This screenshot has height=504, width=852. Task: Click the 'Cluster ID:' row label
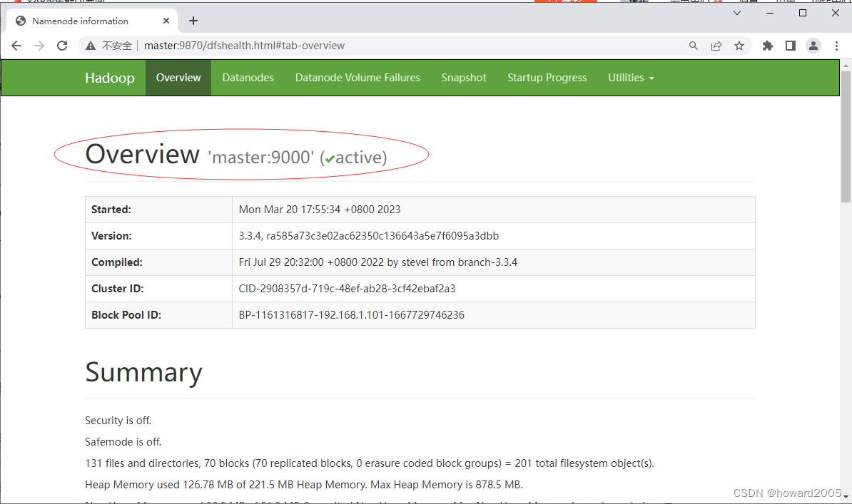[x=117, y=289]
